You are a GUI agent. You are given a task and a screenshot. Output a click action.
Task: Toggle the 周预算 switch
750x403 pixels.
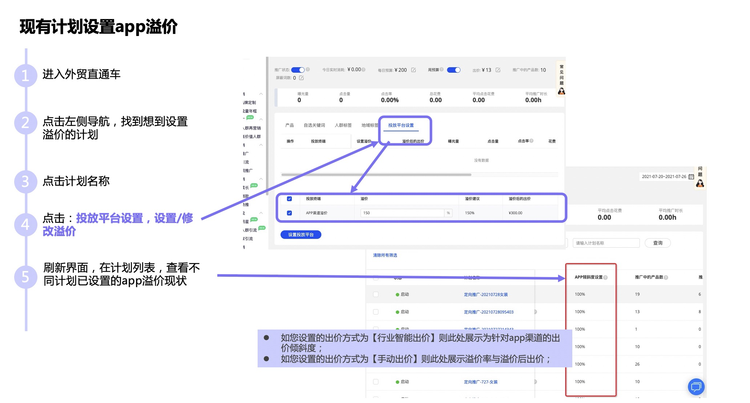tap(453, 70)
